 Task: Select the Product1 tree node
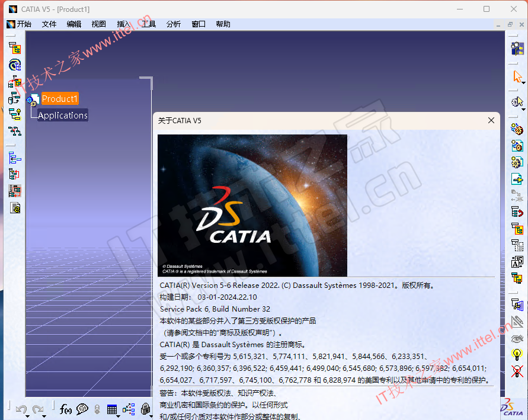60,98
